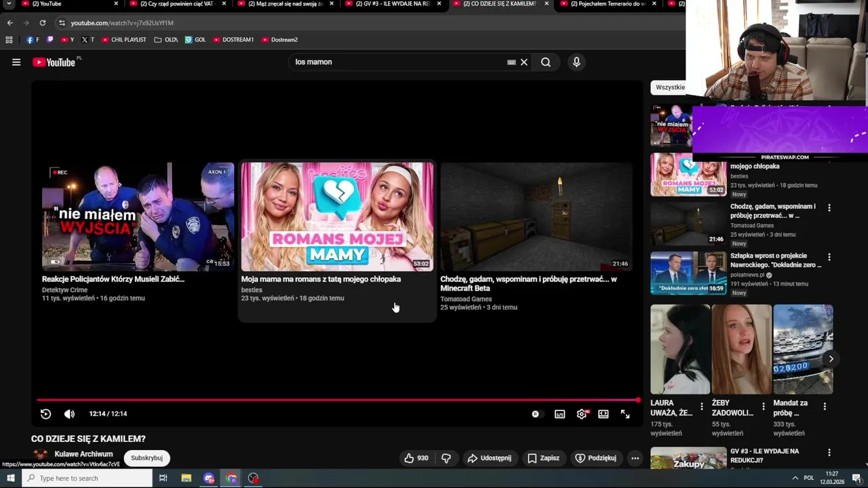Image resolution: width=868 pixels, height=488 pixels.
Task: Open options for 'Szlapka wprost o projekcie' video
Action: click(829, 257)
